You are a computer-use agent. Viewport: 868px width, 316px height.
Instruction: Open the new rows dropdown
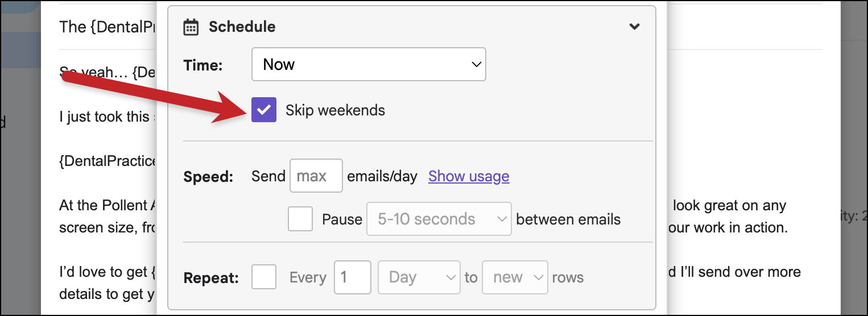pos(515,277)
